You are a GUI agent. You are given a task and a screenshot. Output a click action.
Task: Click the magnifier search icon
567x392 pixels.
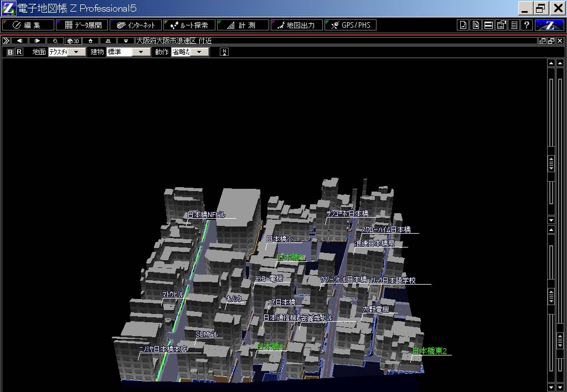55,41
